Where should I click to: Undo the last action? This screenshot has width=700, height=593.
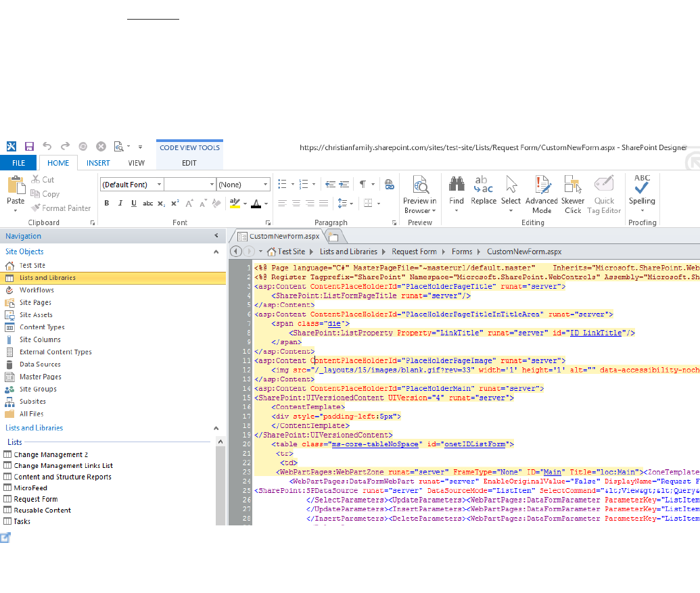pos(47,146)
